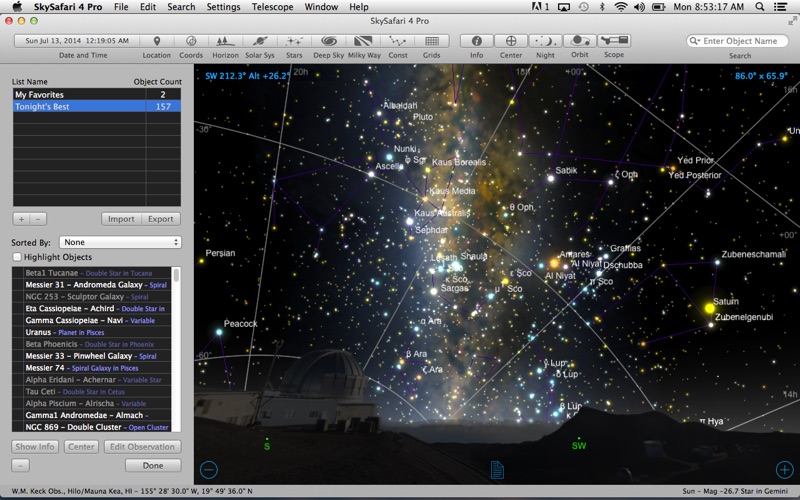Viewport: 800px width, 500px height.
Task: Toggle the Horizon toolbar icon
Action: click(226, 41)
